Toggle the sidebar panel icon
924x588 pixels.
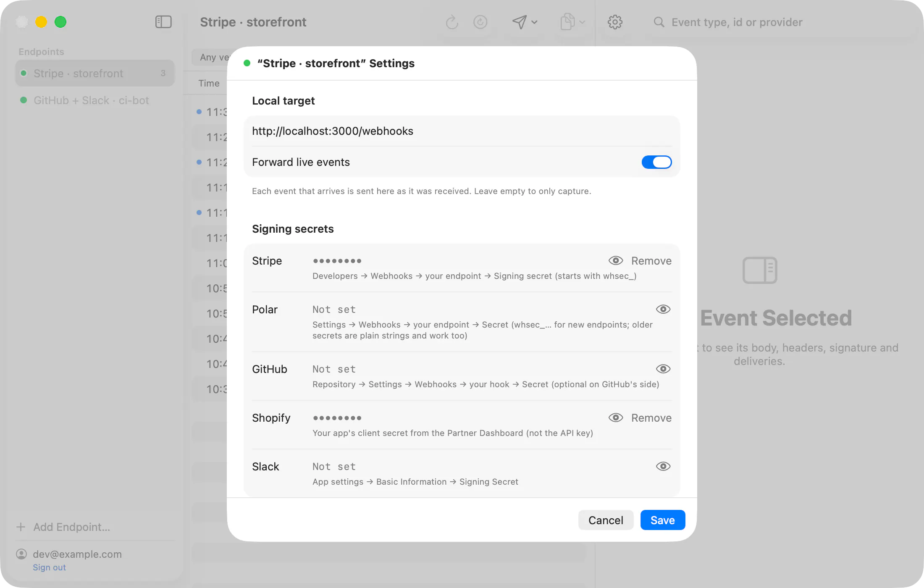[x=163, y=22]
